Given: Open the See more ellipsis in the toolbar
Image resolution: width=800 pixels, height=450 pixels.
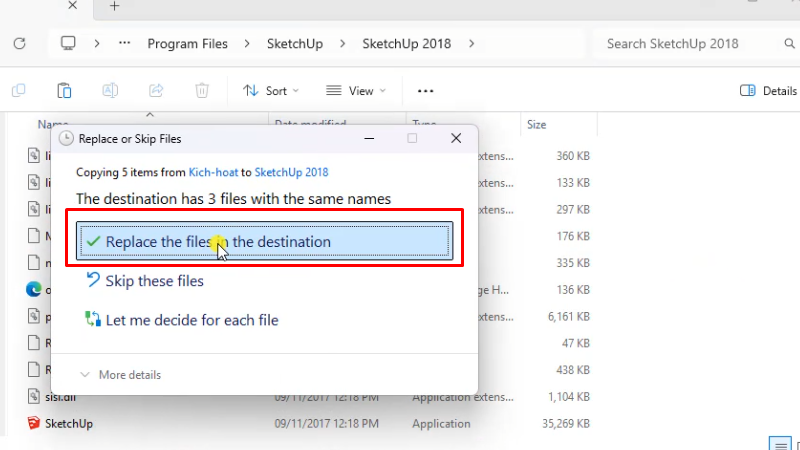Looking at the screenshot, I should click(x=425, y=91).
